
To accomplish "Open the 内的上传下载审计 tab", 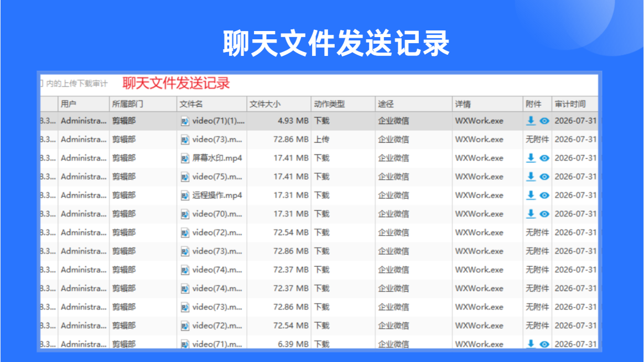I will [x=76, y=84].
